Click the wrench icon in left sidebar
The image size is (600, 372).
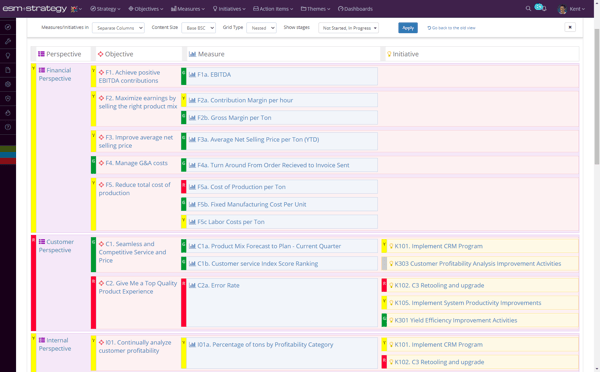tap(8, 41)
